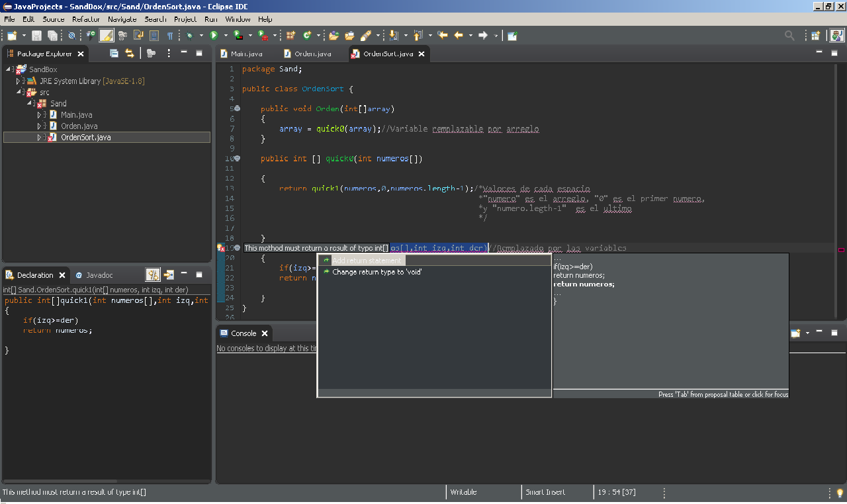Click the Open Type icon
847x504 pixels.
tap(334, 35)
